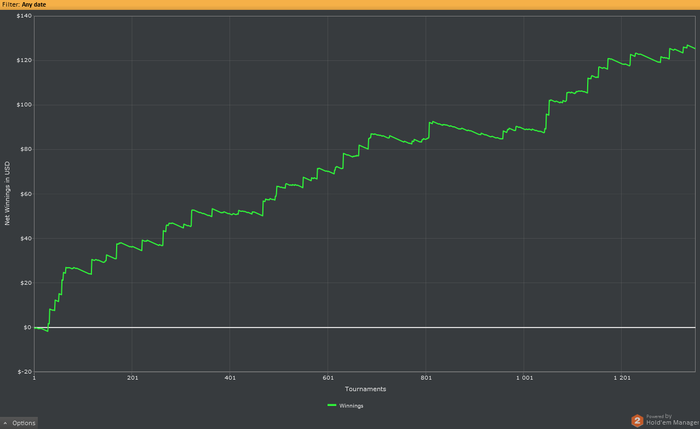Click the $100 y-axis label
Viewport: 700px width, 429px height.
click(x=24, y=105)
